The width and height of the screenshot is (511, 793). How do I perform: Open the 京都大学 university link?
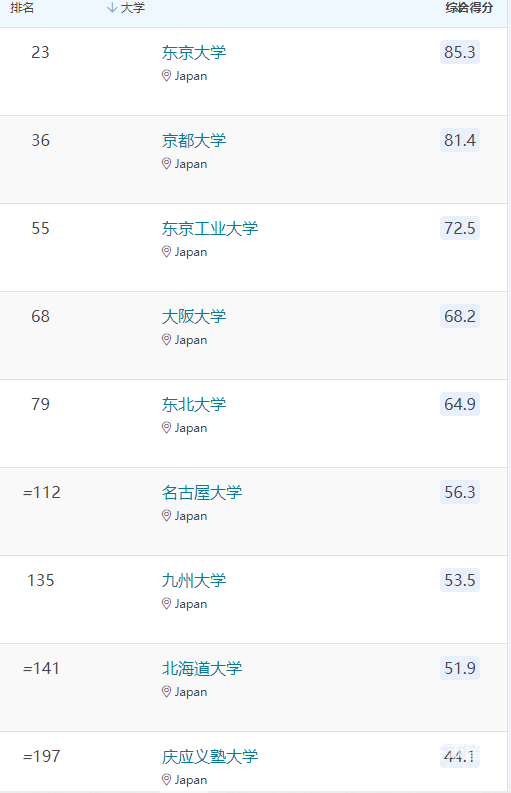coord(194,141)
